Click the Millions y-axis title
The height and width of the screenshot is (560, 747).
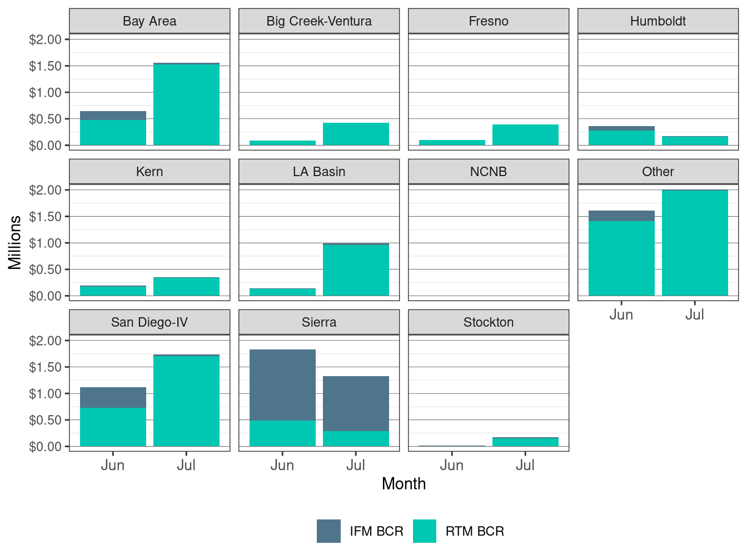pos(15,242)
